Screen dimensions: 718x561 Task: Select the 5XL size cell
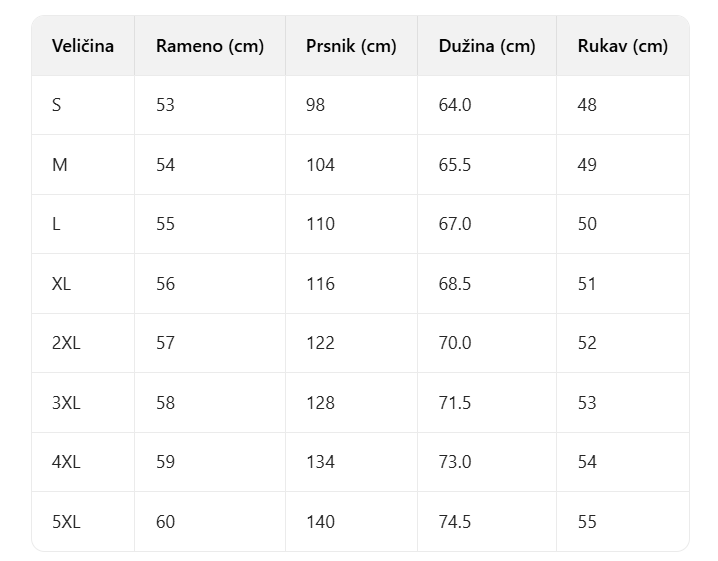[x=66, y=522]
